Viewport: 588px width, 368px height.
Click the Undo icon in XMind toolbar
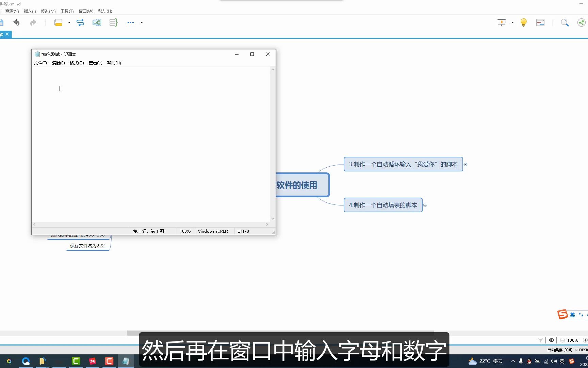pyautogui.click(x=16, y=22)
